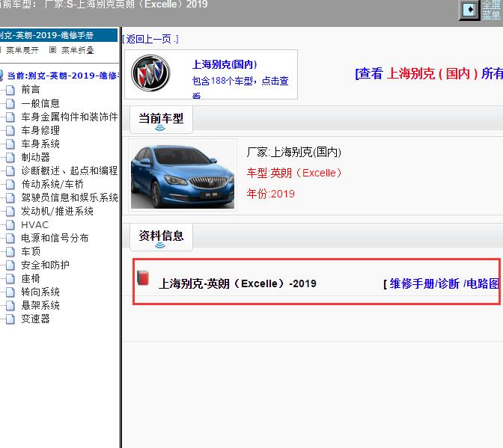The image size is (503, 448).
Task: Click 年份:2019 text
Action: (x=270, y=194)
